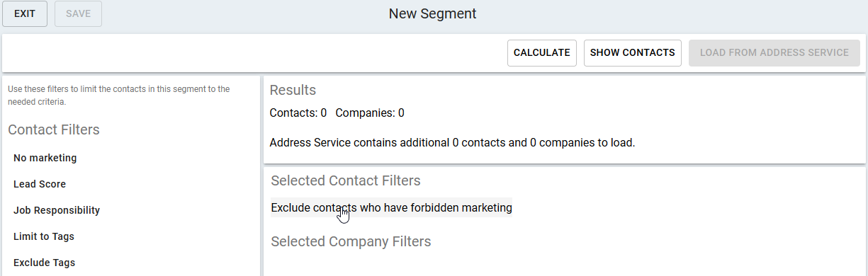Click the EXIT button
The height and width of the screenshot is (276, 868).
click(25, 13)
